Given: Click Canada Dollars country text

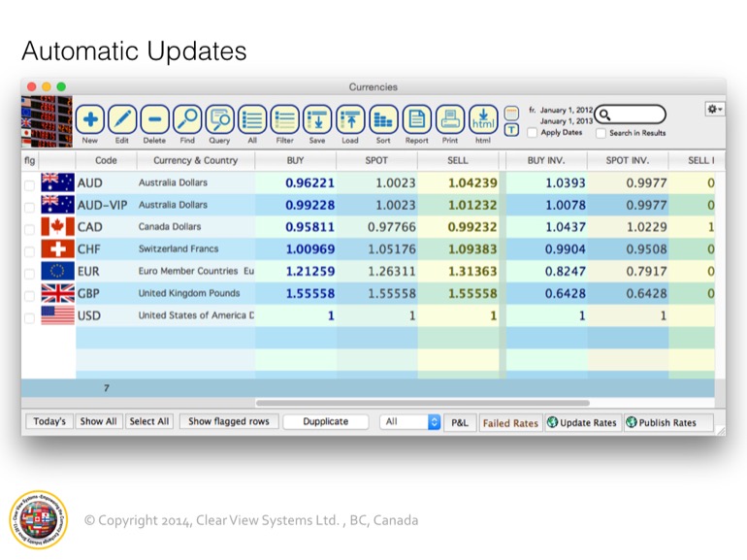Looking at the screenshot, I should point(170,227).
